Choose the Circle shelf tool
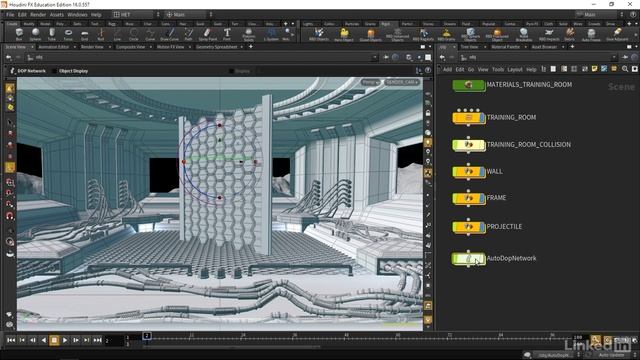The height and width of the screenshot is (360, 640). 133,34
